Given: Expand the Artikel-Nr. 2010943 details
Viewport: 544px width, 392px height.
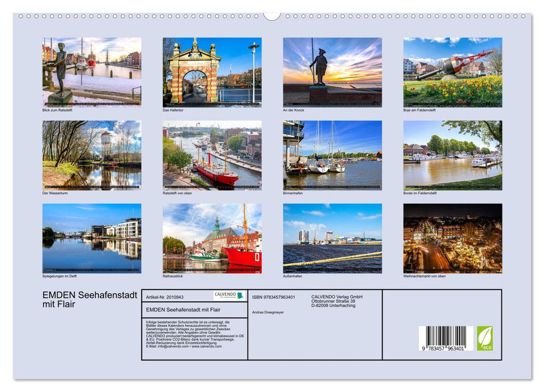Looking at the screenshot, I should coord(167,297).
